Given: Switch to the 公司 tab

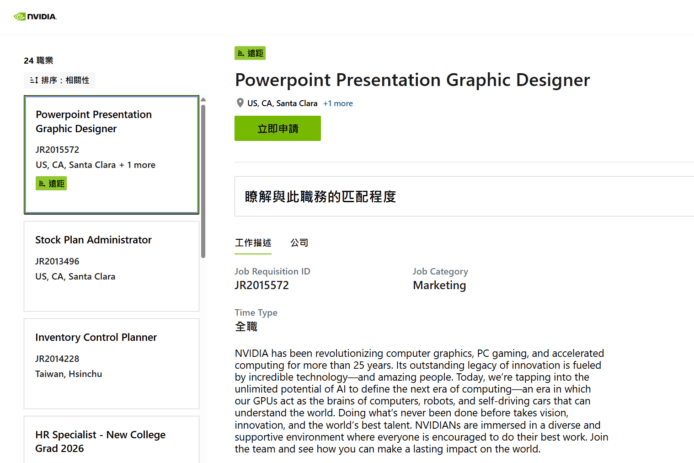Looking at the screenshot, I should pos(299,243).
